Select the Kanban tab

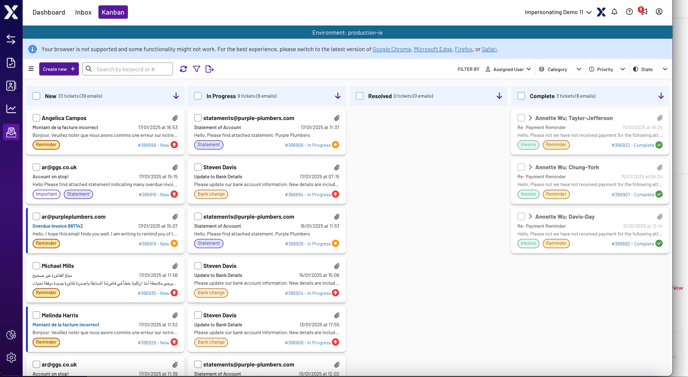113,12
